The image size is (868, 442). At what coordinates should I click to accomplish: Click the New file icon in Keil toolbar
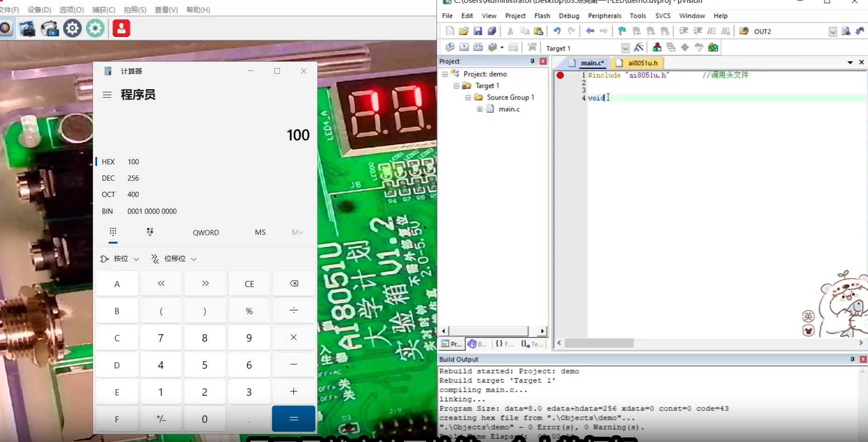tap(449, 31)
